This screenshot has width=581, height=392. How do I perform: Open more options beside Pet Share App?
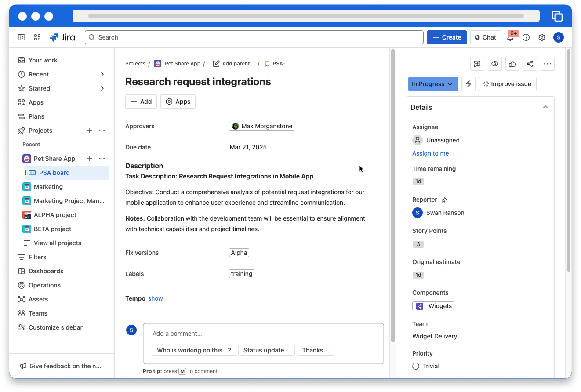[102, 159]
